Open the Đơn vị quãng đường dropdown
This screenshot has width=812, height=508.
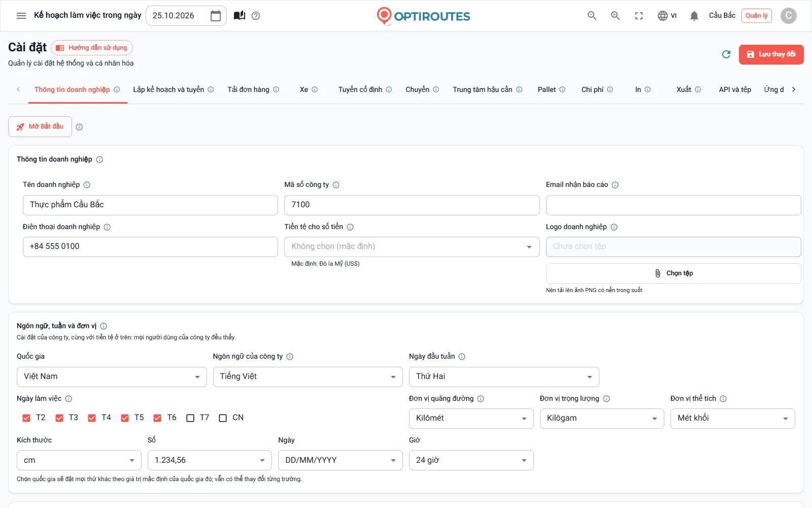click(x=471, y=419)
